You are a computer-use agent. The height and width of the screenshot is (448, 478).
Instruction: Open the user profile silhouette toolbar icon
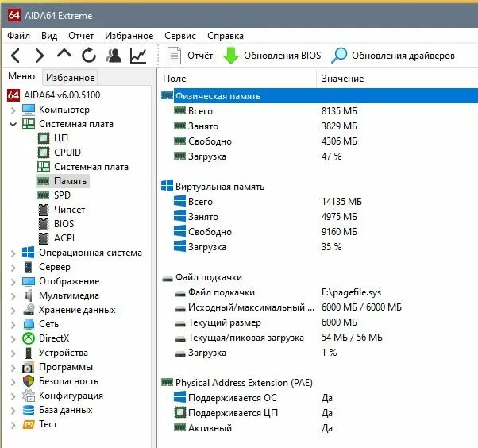pyautogui.click(x=114, y=56)
